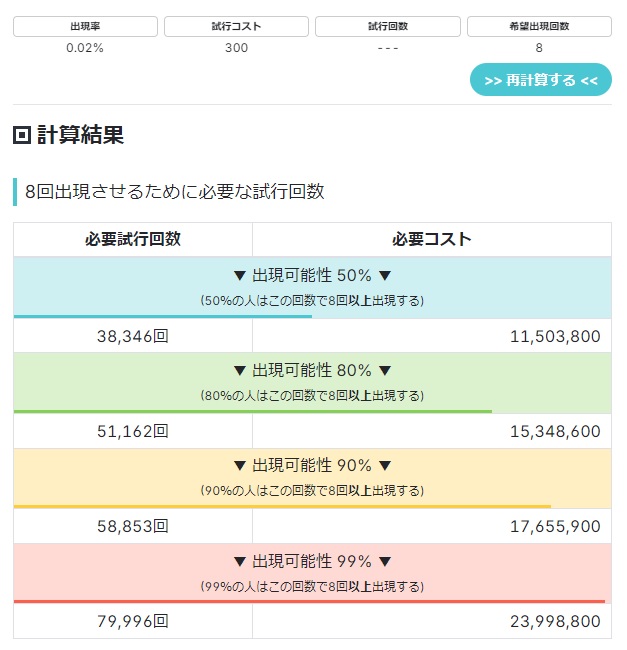The height and width of the screenshot is (650, 627).
Task: Click the 再計算する button
Action: click(x=540, y=80)
